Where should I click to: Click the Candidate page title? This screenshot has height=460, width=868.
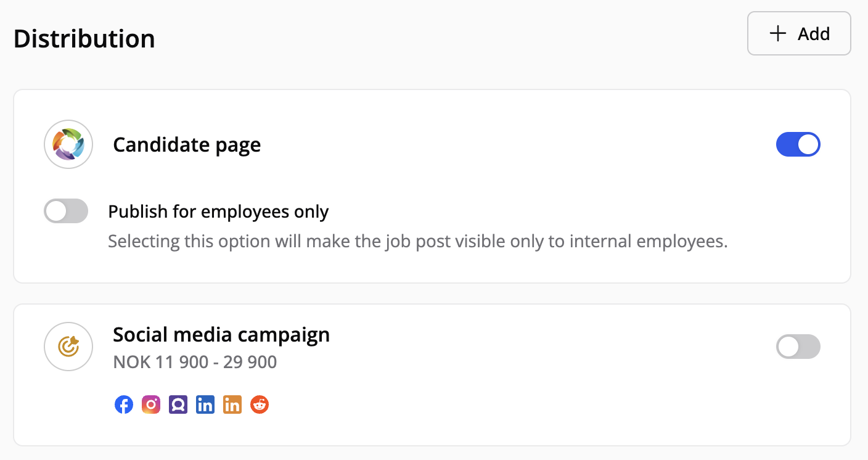(187, 145)
